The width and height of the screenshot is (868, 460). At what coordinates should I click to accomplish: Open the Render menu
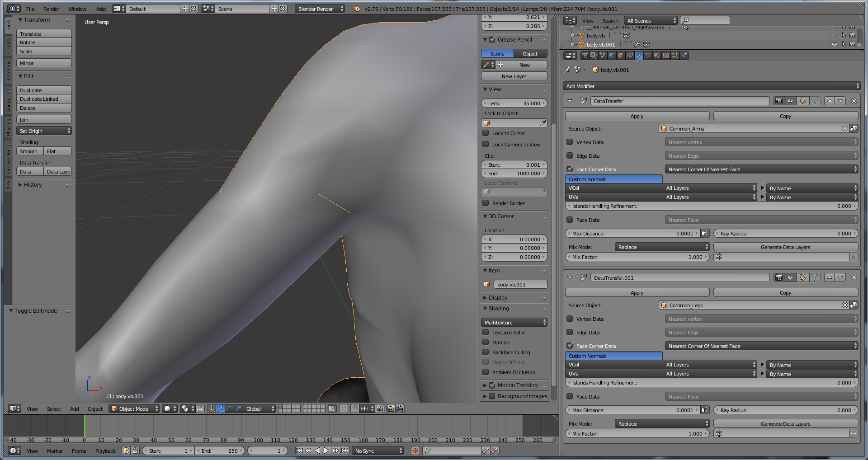tap(51, 9)
